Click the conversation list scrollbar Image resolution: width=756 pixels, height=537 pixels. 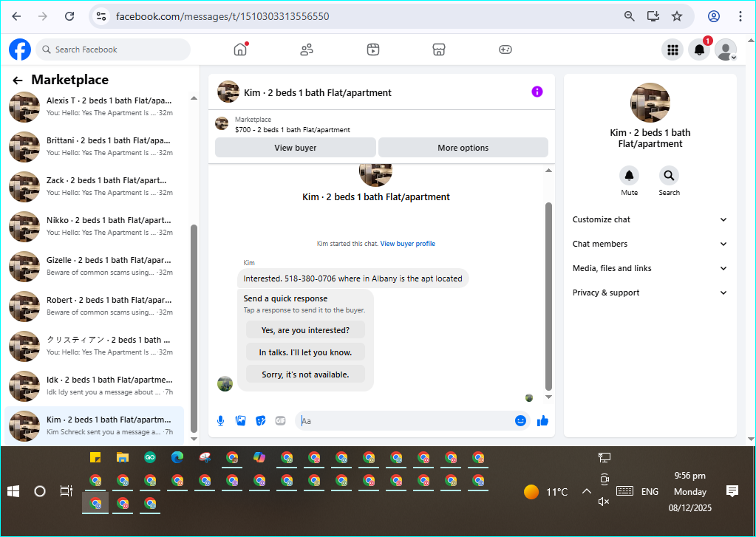[x=194, y=328]
